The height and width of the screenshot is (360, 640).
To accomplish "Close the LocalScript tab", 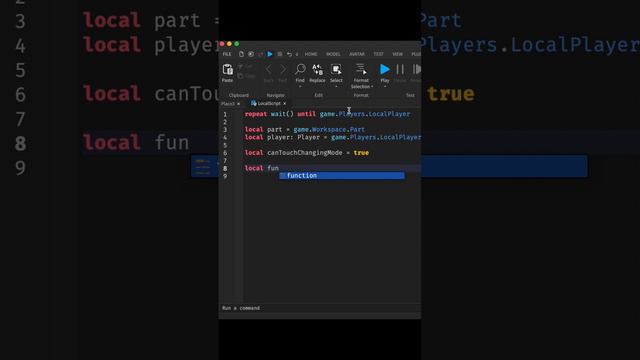I will 284,104.
